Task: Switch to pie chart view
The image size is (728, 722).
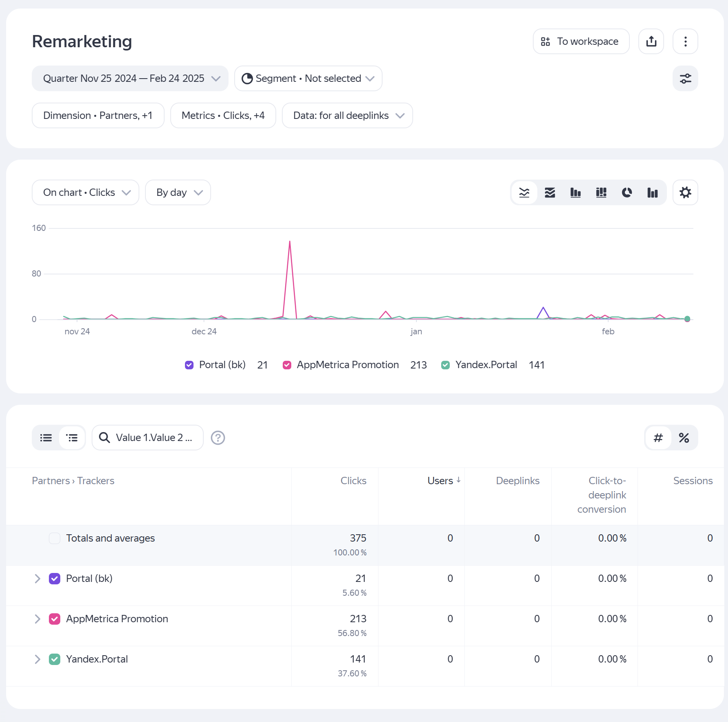Action: pyautogui.click(x=627, y=193)
